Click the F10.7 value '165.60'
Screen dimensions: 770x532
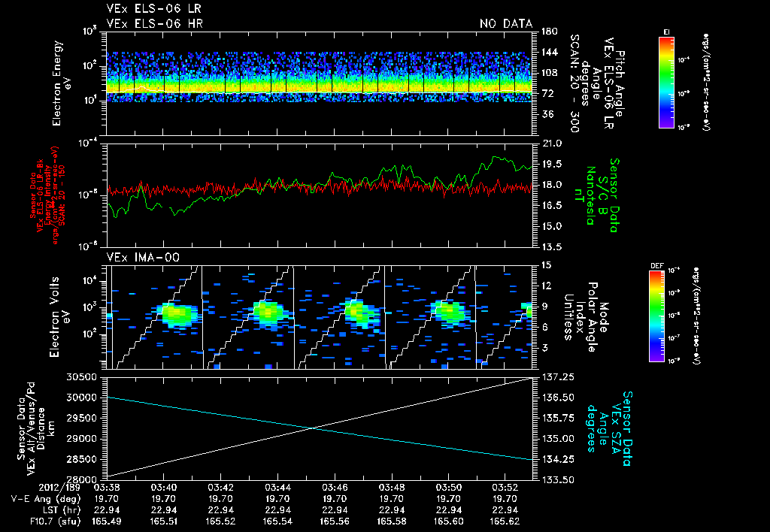click(448, 521)
